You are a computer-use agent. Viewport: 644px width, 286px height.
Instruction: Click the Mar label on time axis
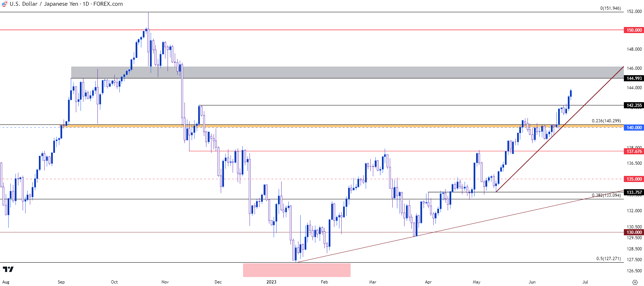[x=373, y=282]
